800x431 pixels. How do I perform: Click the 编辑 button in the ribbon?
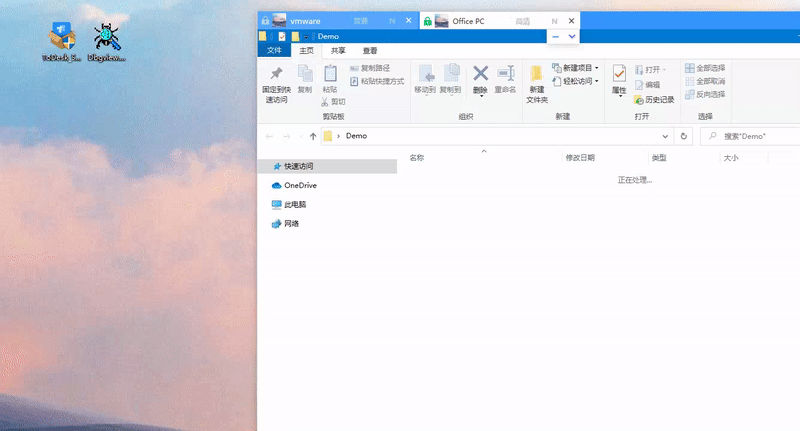[x=647, y=85]
